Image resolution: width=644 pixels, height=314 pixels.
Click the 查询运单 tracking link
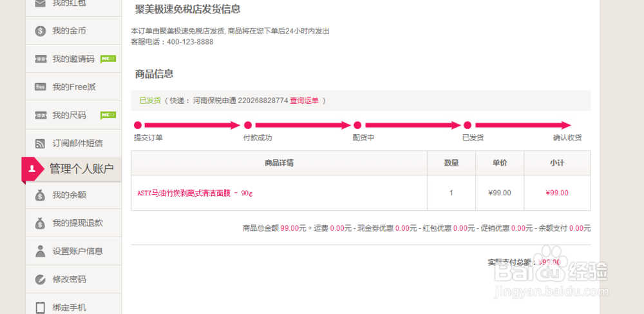point(304,101)
